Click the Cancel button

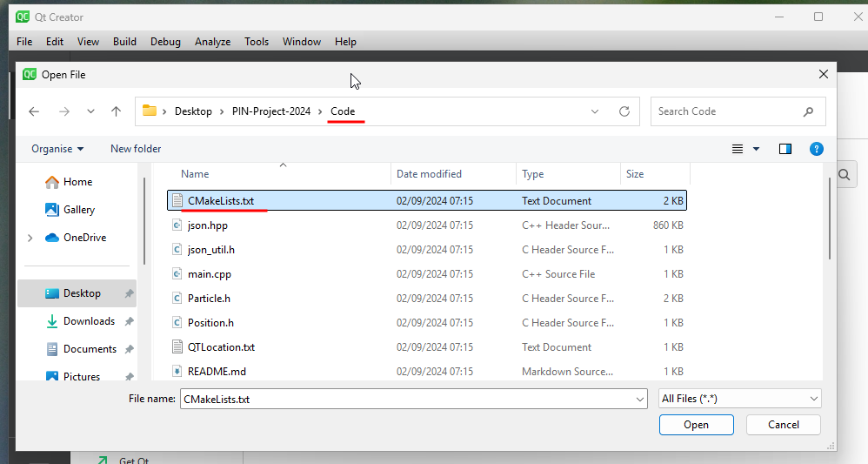tap(783, 425)
